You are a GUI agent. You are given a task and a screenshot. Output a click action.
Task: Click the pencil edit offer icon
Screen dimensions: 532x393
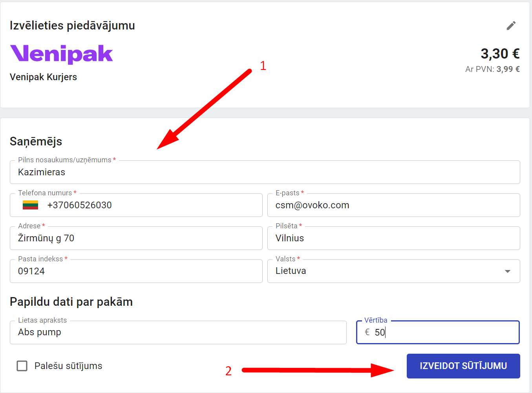511,26
